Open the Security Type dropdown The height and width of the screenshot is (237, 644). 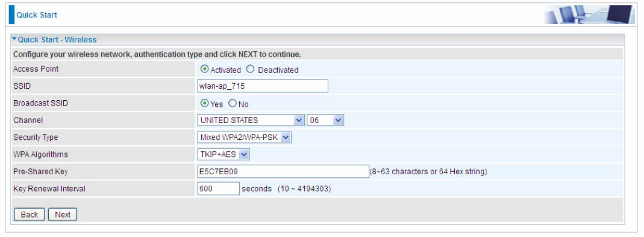click(x=245, y=137)
